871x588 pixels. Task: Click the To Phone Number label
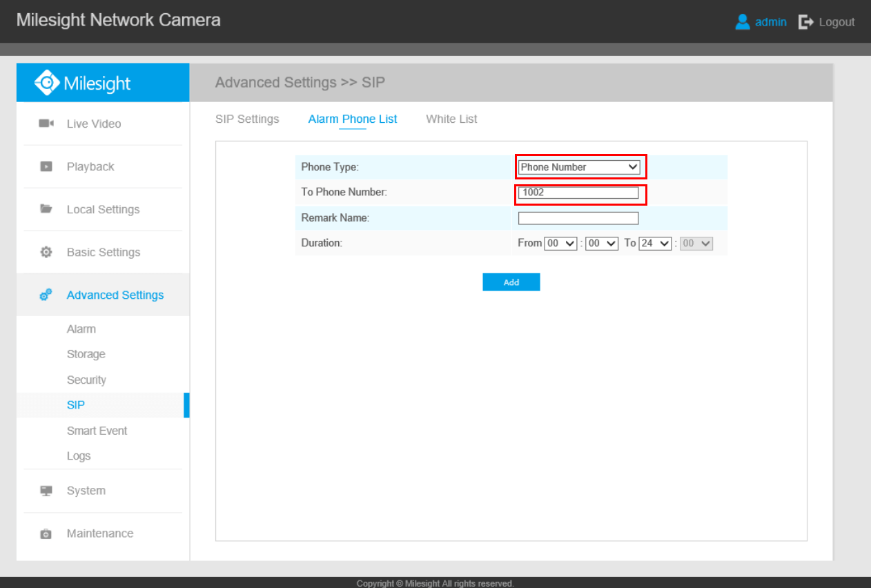344,193
